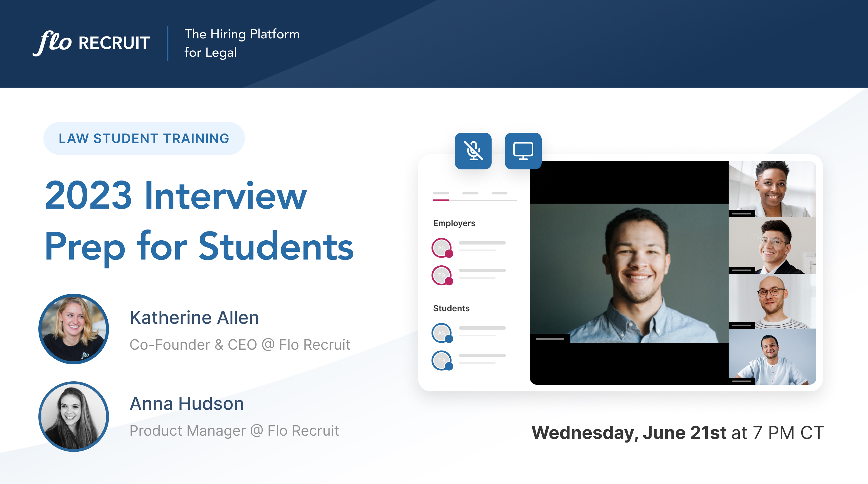Open the first underlined panel tab

[441, 194]
